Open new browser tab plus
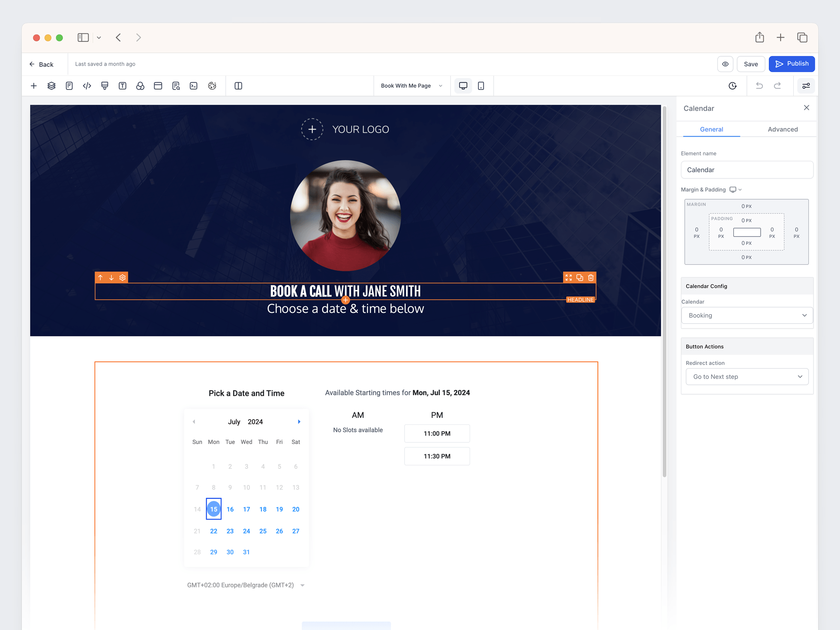This screenshot has height=630, width=840. [780, 38]
